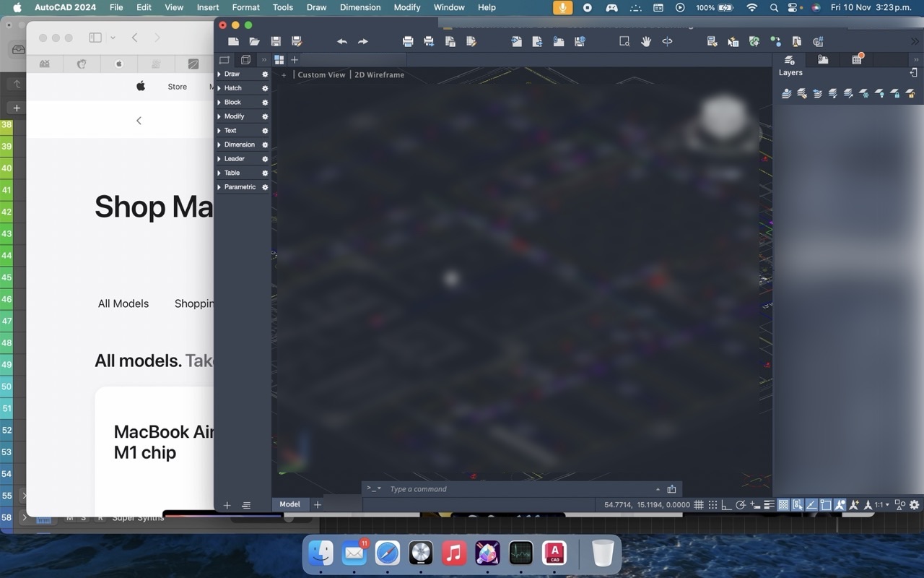
Task: Click the Freeze layer icon in Layers panel
Action: (865, 92)
